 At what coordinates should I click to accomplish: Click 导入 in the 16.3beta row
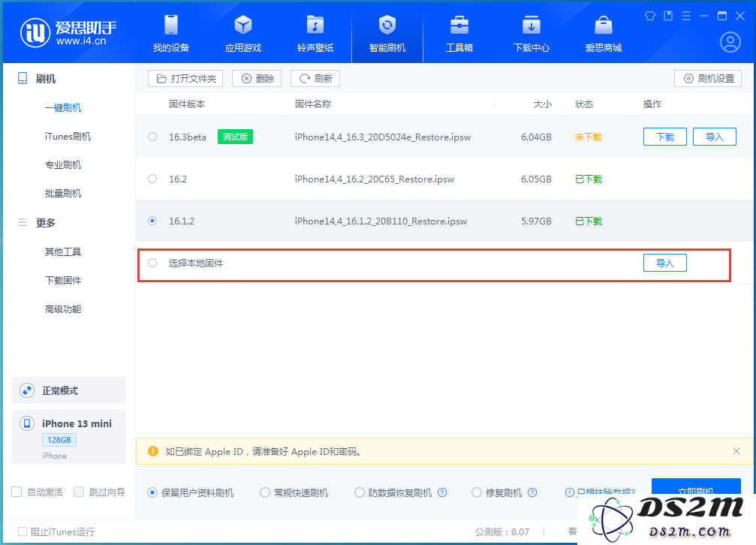tap(715, 137)
